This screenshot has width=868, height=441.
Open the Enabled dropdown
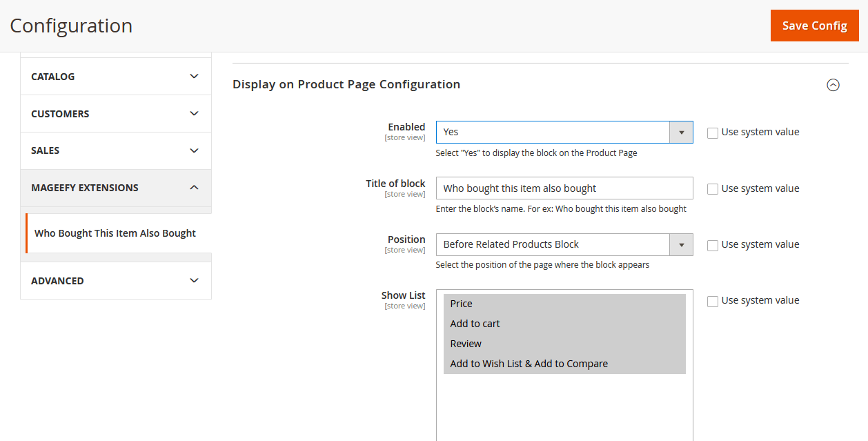(564, 132)
